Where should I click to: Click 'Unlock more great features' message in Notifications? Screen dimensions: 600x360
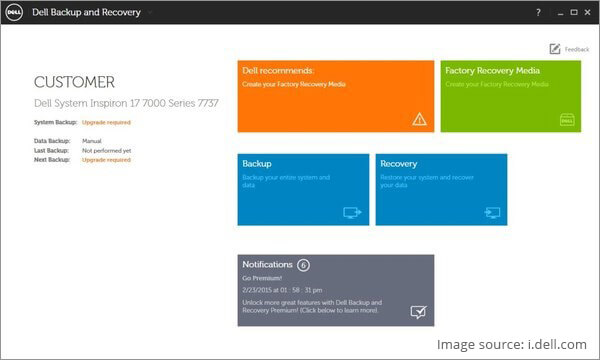click(312, 306)
